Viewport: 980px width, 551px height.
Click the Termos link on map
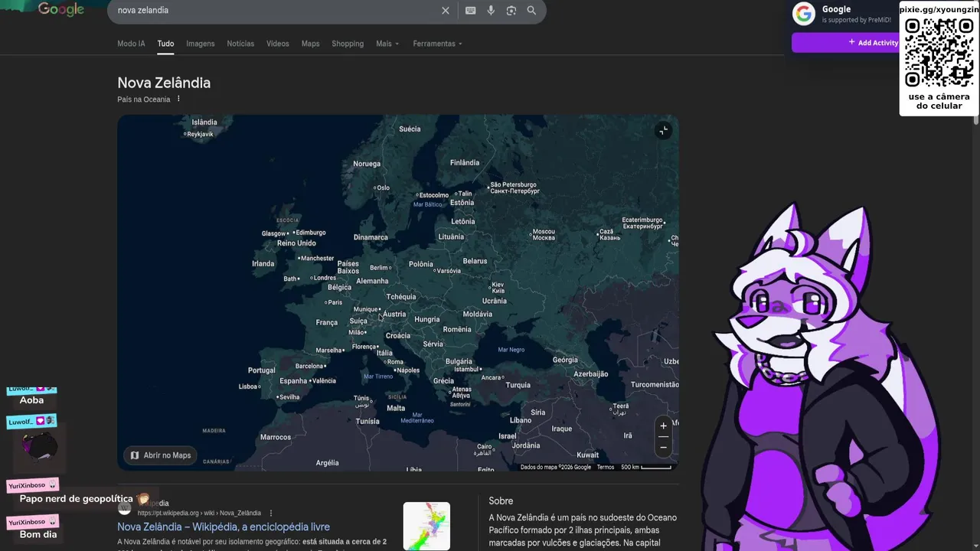[x=606, y=467]
